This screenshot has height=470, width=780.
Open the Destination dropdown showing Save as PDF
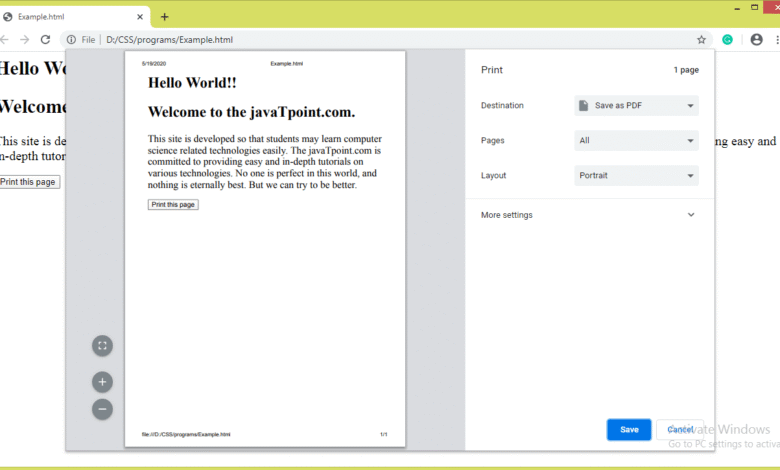[x=636, y=105]
